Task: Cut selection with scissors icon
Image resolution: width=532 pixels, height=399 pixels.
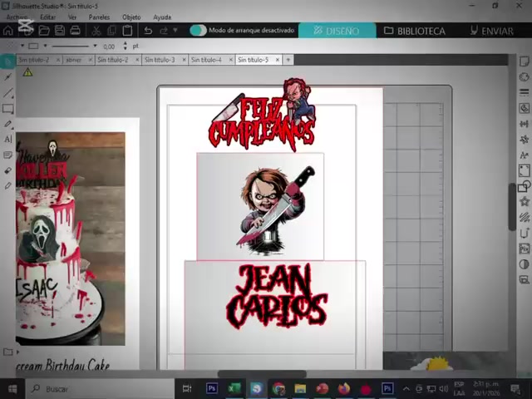Action: tap(96, 31)
